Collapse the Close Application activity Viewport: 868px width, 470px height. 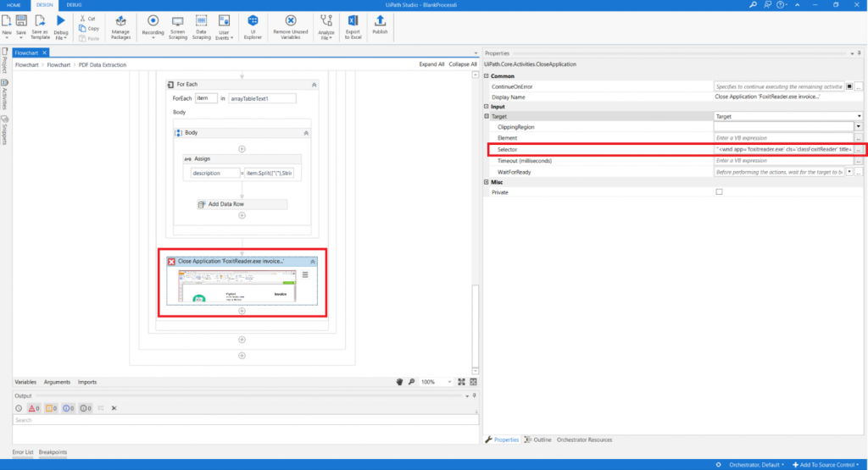313,262
